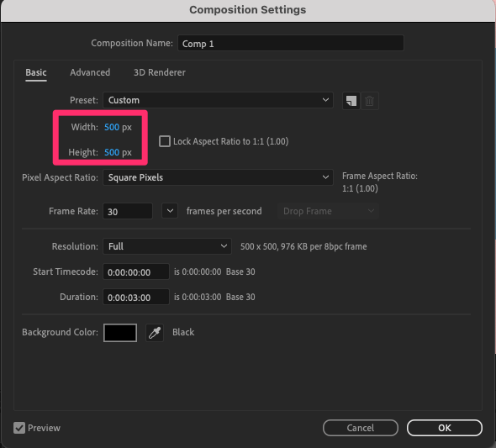Click the OK button

click(445, 428)
